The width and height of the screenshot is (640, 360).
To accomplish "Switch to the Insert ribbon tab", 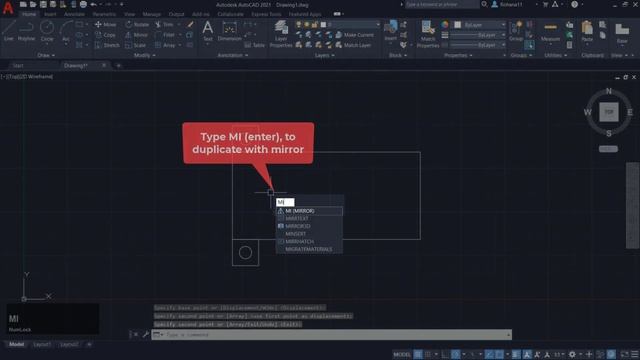I will (x=50, y=14).
